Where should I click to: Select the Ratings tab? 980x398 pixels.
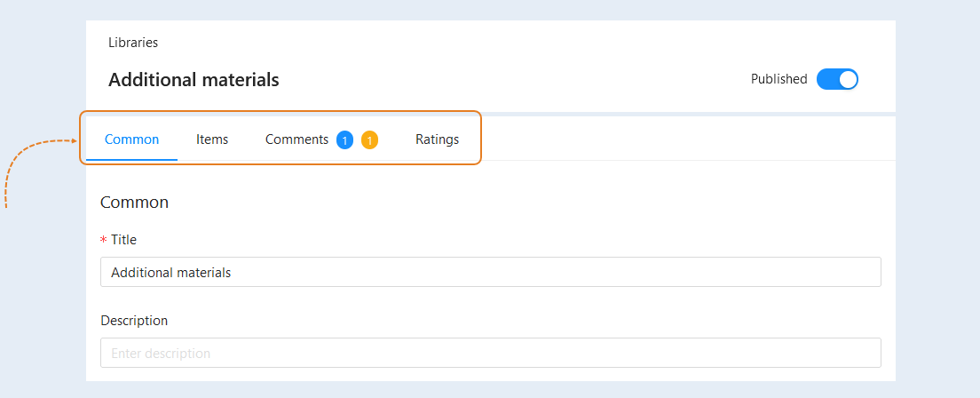[437, 139]
